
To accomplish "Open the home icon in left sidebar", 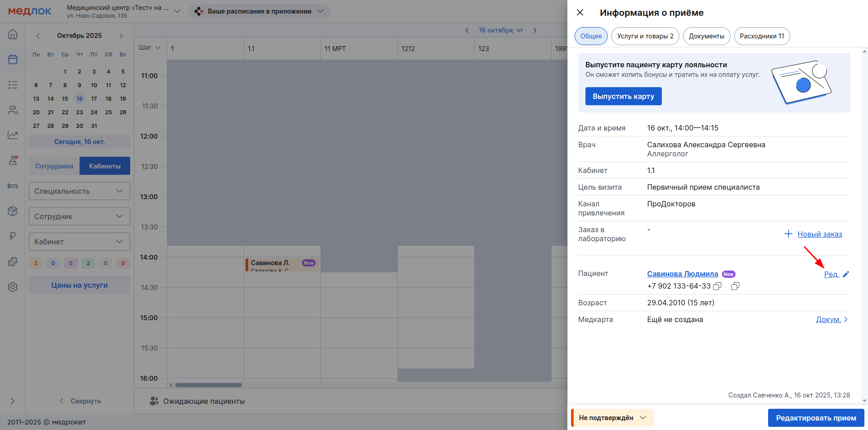I will pyautogui.click(x=13, y=34).
